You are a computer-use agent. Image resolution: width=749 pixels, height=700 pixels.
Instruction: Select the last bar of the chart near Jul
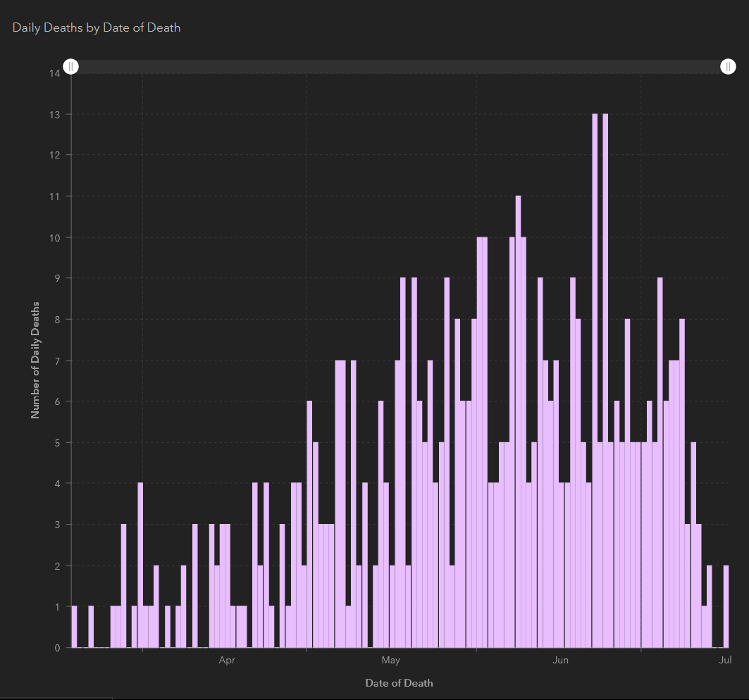click(726, 606)
